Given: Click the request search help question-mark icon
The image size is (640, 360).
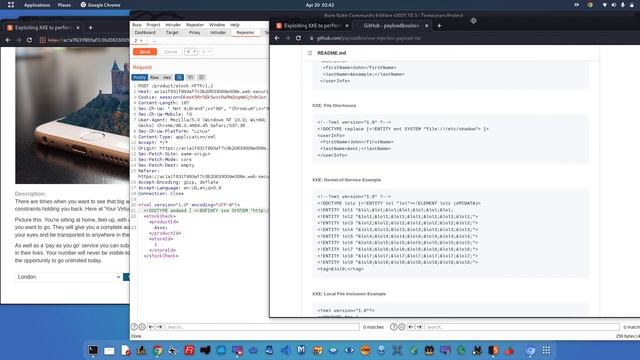Looking at the screenshot, I should coord(134,327).
